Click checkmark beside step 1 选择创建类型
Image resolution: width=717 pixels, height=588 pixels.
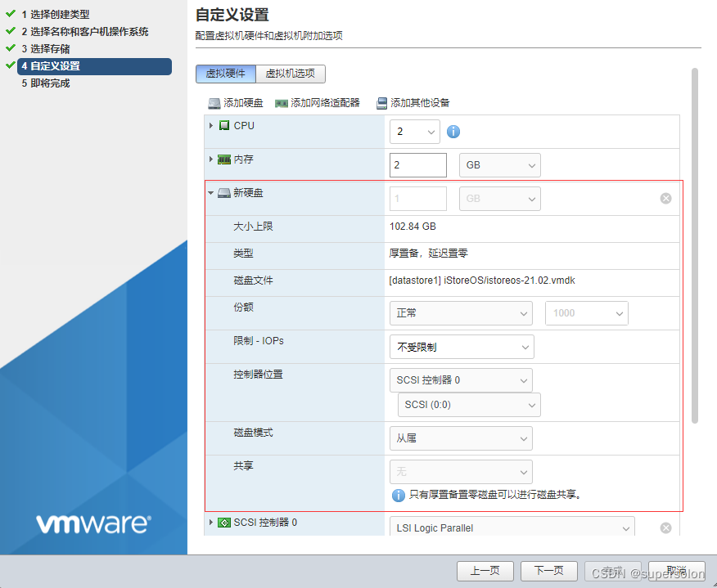tap(11, 14)
